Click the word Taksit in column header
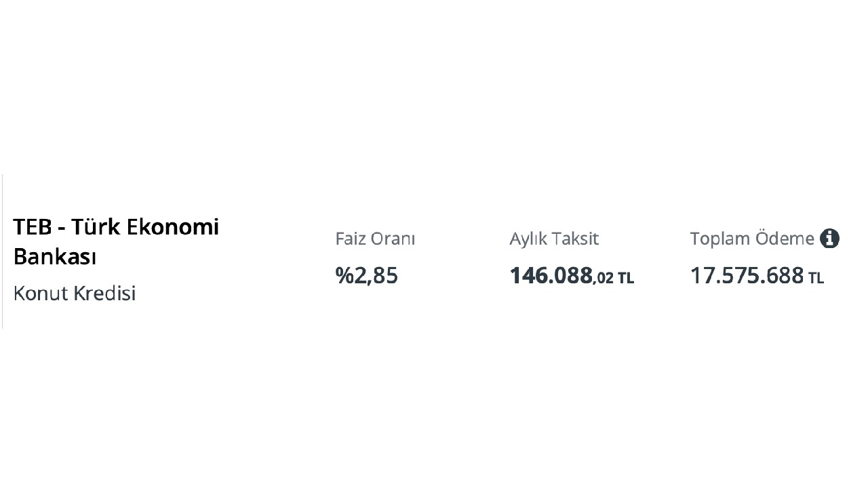The height and width of the screenshot is (488, 868). pos(575,239)
